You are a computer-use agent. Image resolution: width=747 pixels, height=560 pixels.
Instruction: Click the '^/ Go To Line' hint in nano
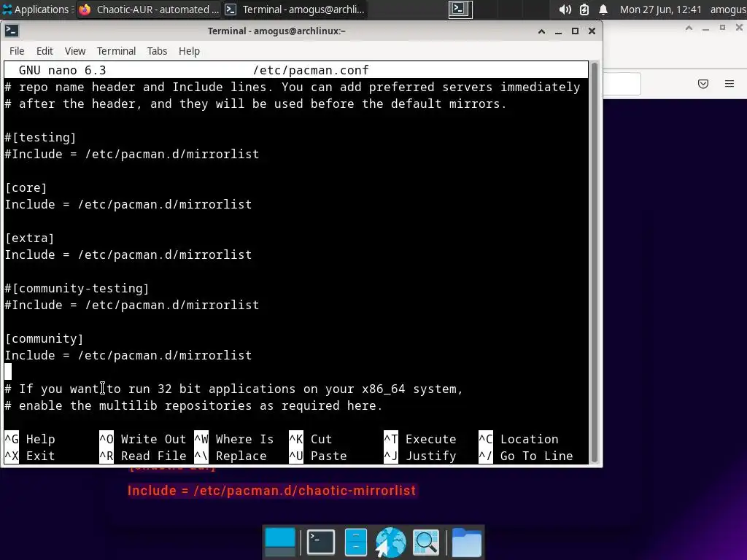525,456
